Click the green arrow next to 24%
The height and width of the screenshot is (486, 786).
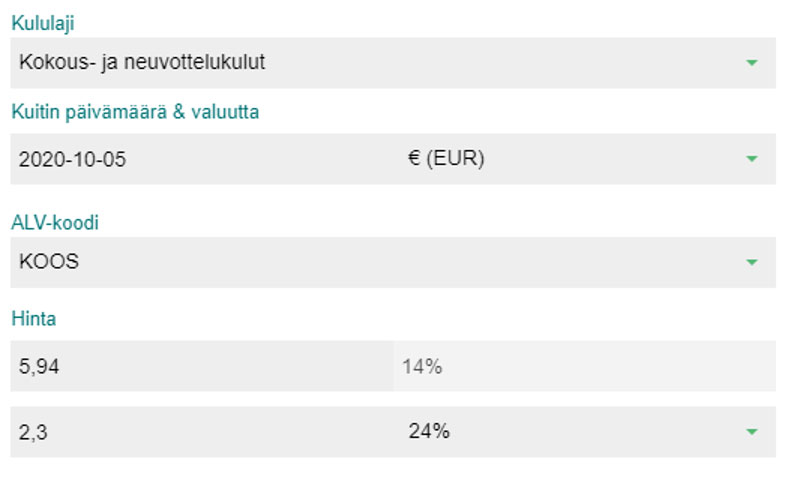tap(752, 432)
